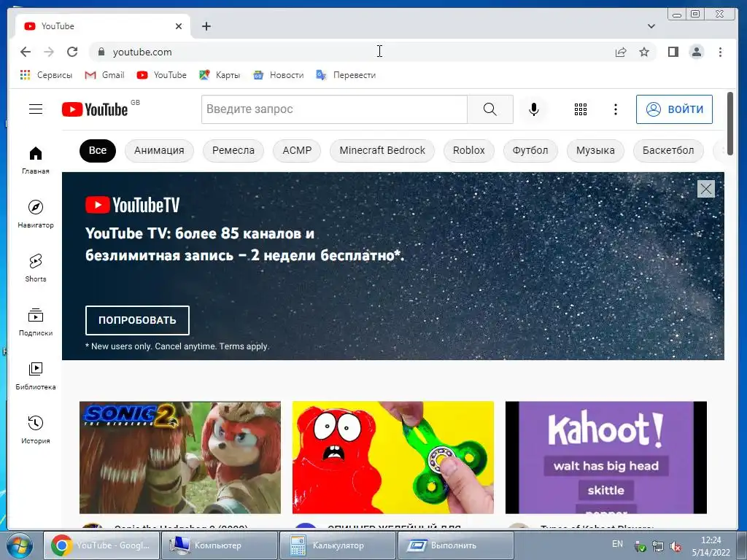Bookmark this page with the star icon
This screenshot has width=747, height=560.
point(644,52)
